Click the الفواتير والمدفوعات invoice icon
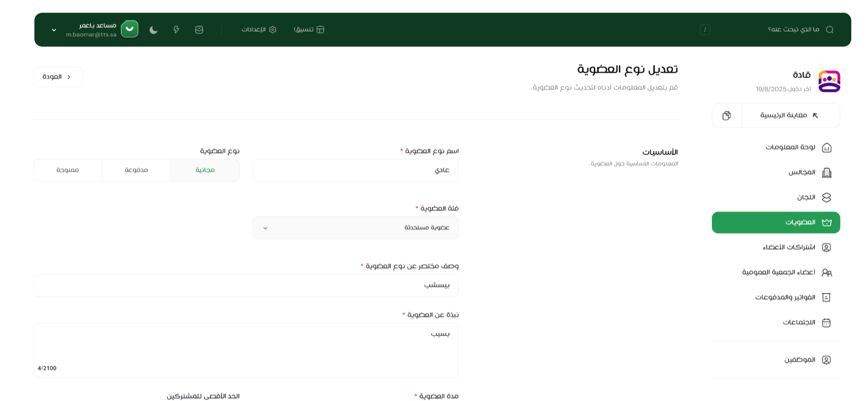Viewport: 868px width, 401px height. (827, 298)
